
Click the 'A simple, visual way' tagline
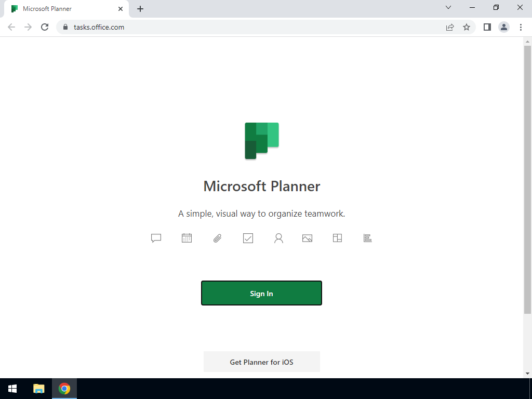262,214
